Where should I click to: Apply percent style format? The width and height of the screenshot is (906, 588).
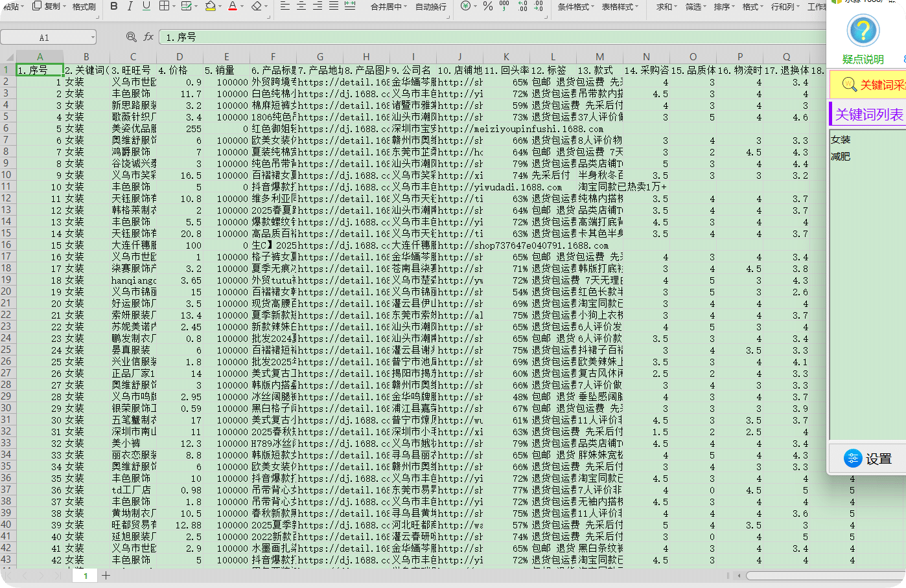(488, 6)
